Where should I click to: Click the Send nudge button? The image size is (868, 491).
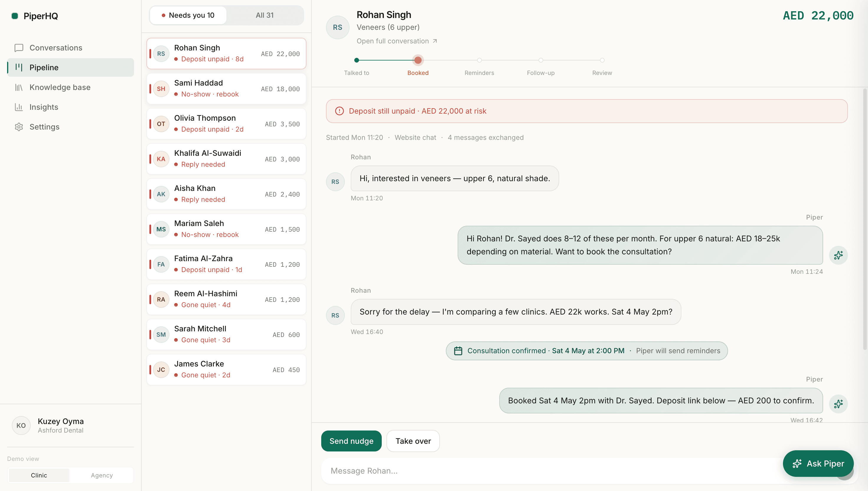tap(351, 441)
